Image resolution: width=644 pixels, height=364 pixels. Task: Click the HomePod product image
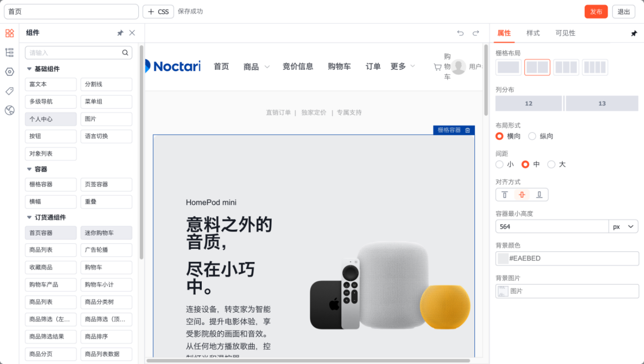coord(391,285)
